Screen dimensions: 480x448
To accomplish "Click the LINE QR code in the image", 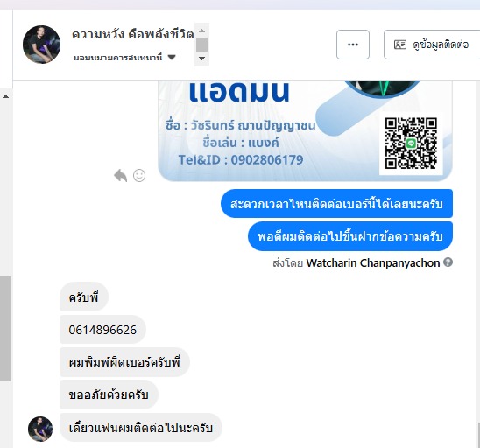I will [411, 143].
